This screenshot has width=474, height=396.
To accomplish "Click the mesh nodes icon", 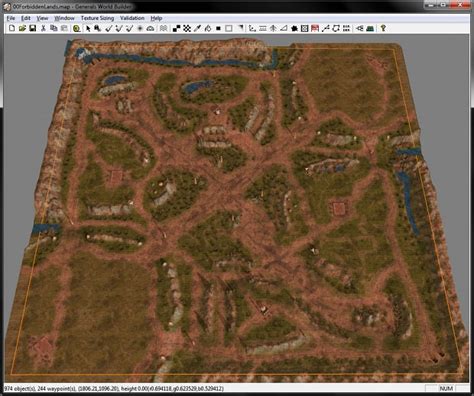I will (359, 29).
